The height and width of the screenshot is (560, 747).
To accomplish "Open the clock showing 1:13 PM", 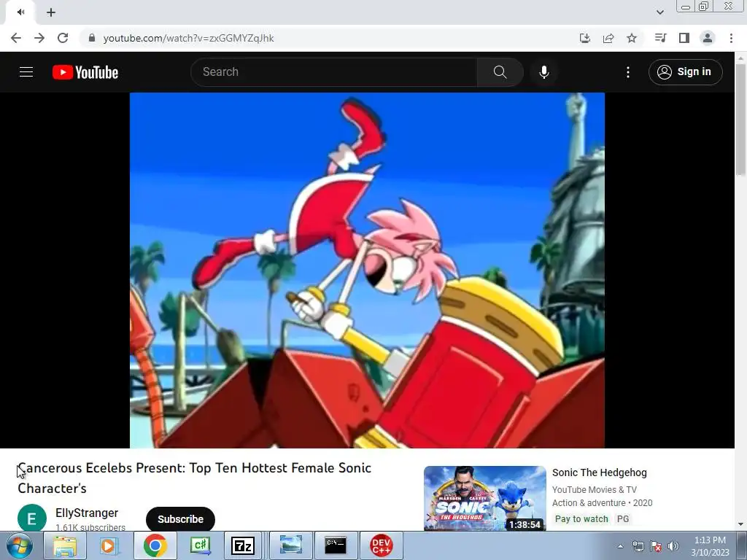I will (710, 546).
